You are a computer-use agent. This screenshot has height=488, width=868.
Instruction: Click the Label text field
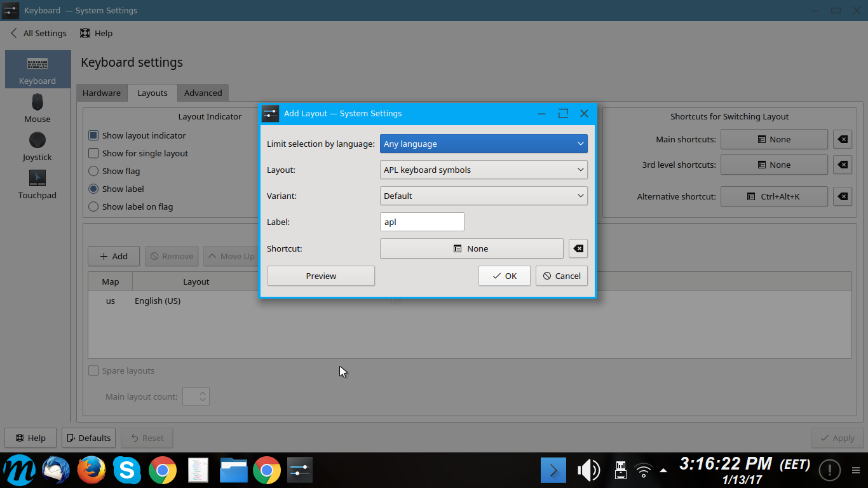pos(422,222)
